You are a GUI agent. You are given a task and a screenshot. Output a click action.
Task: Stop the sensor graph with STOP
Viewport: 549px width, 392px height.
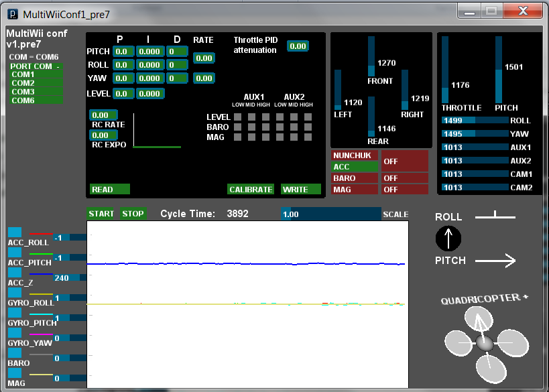click(x=133, y=214)
